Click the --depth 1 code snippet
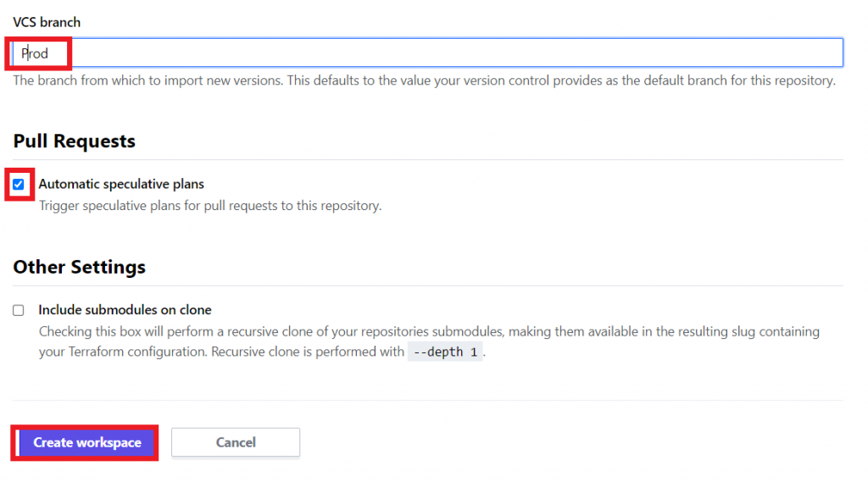Viewport: 868px width, 488px height. (x=445, y=352)
